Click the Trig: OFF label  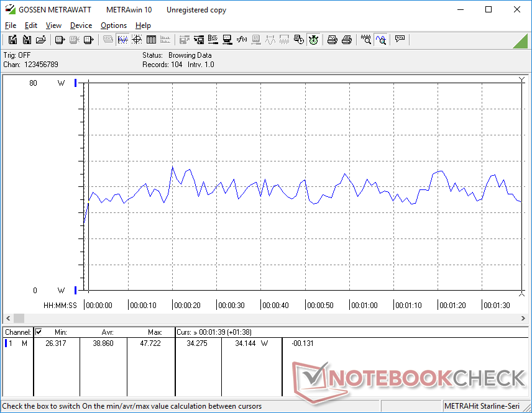tap(17, 55)
